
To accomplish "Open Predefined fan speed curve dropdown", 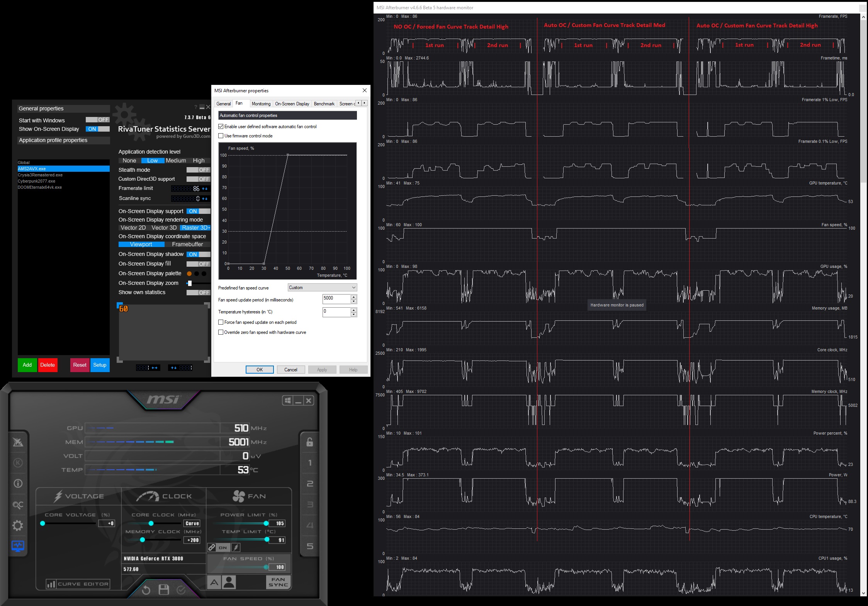I will [x=322, y=288].
